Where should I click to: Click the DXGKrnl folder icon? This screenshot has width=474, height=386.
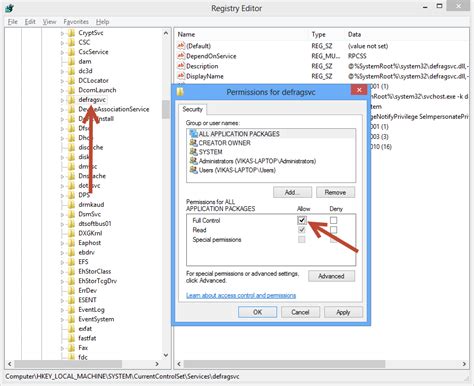[x=71, y=233]
